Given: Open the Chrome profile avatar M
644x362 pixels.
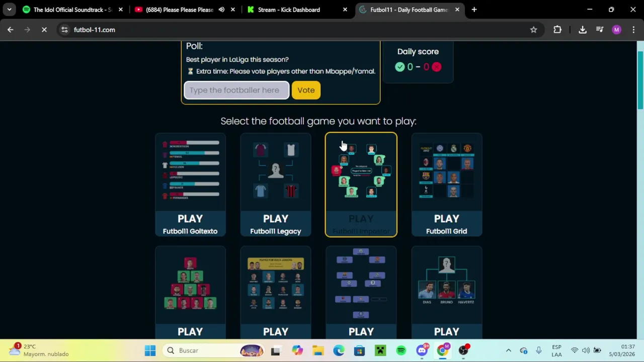Looking at the screenshot, I should click(x=617, y=30).
